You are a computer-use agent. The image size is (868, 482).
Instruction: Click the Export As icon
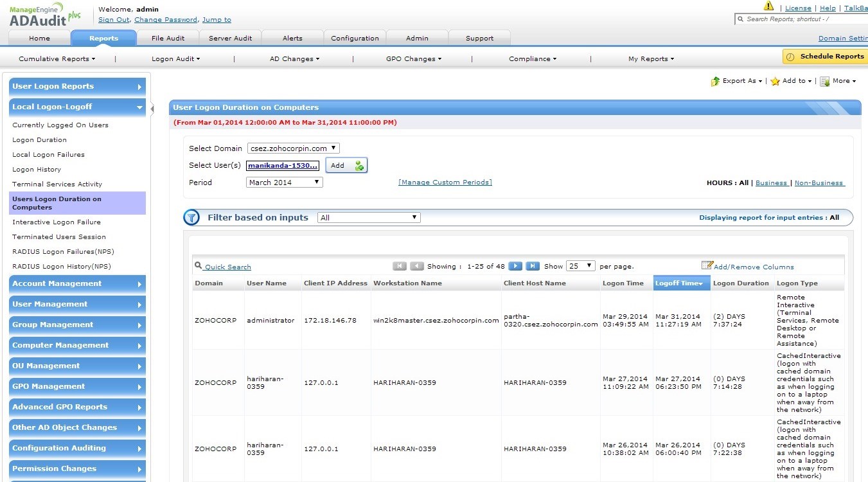coord(715,81)
